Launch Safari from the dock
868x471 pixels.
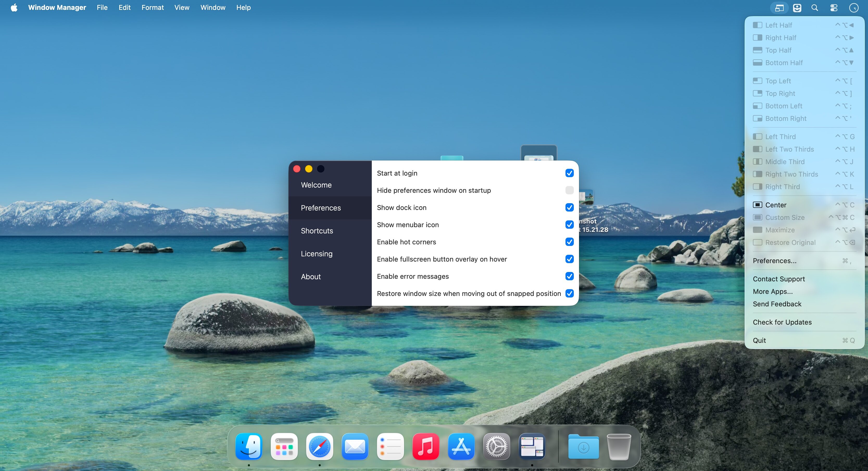[319, 447]
